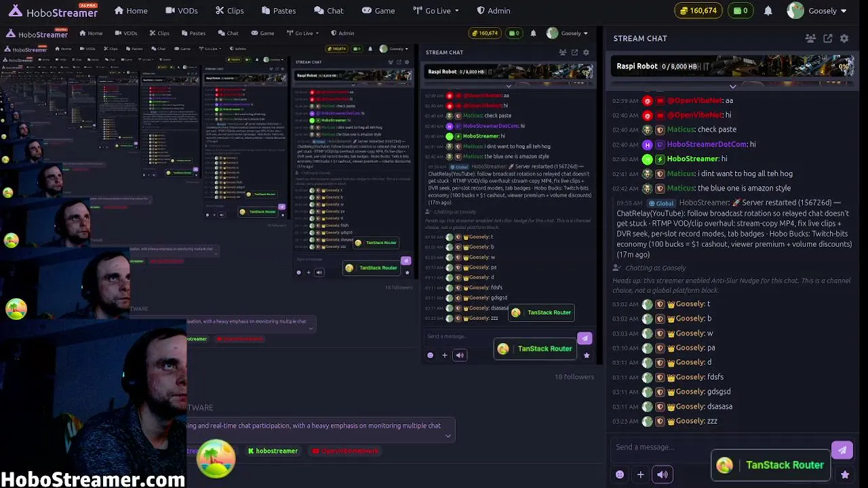This screenshot has height=488, width=868.
Task: Open the emoji picker in chat
Action: pos(620,474)
